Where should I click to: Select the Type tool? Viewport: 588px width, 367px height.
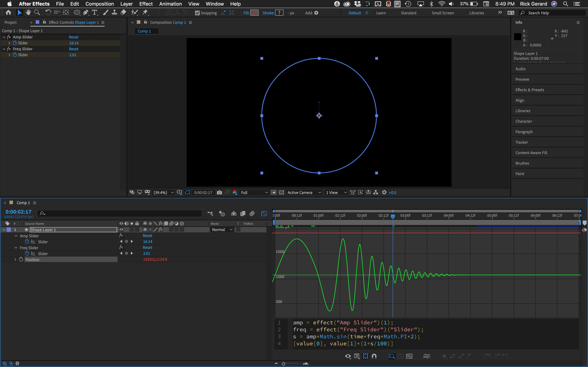click(x=94, y=12)
